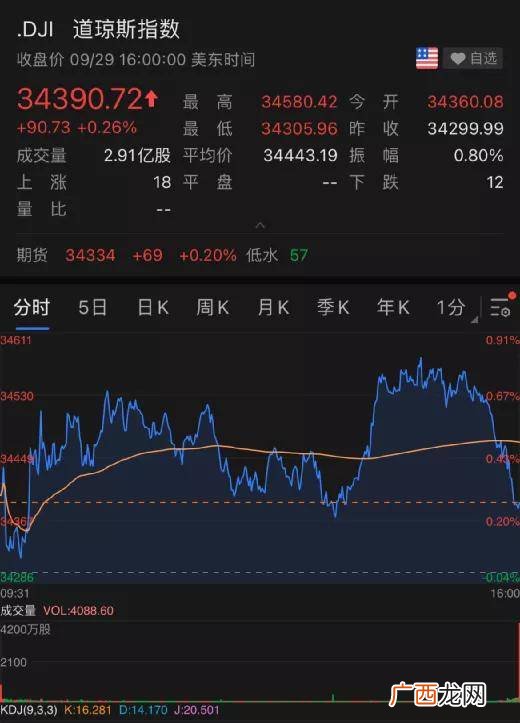Tap the change value +90.73
The image size is (520, 723).
[x=43, y=127]
